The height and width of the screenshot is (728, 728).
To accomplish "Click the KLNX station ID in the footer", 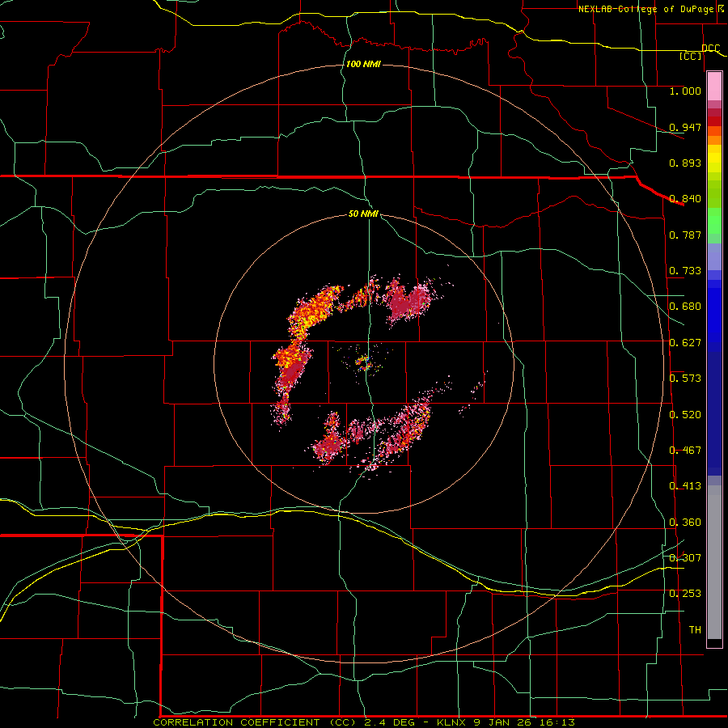I will pos(452,722).
